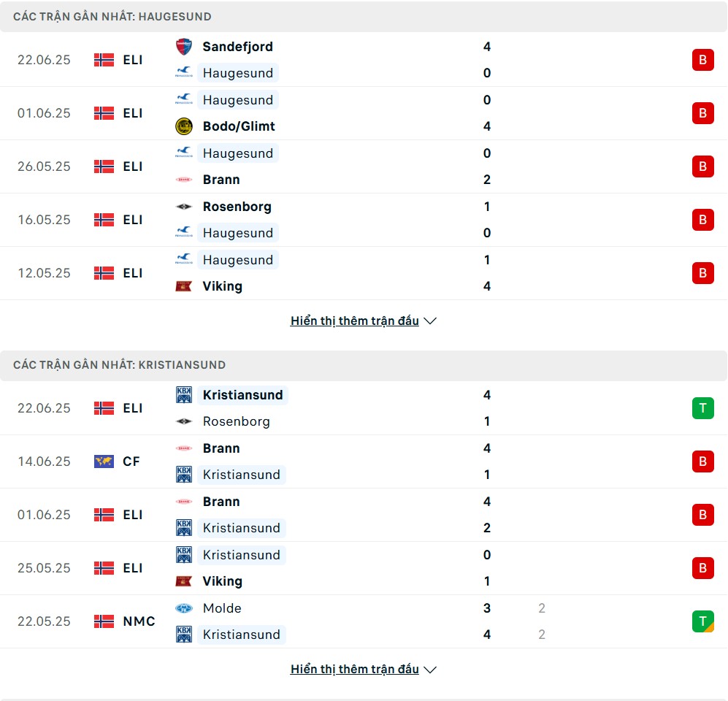Click the Các trận gần nhất: Haugesund header
This screenshot has height=701, width=728.
(x=112, y=17)
